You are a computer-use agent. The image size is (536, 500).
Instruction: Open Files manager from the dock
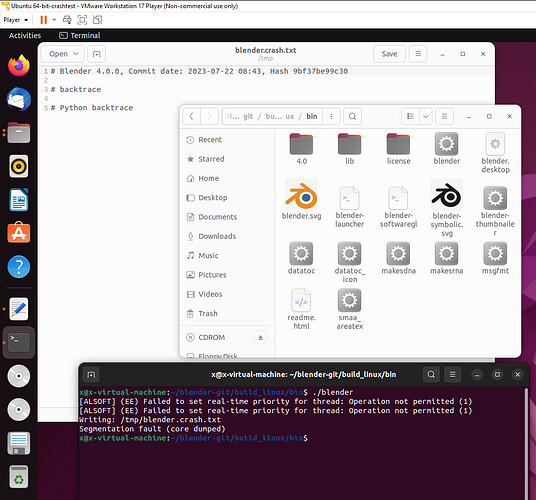[x=19, y=133]
